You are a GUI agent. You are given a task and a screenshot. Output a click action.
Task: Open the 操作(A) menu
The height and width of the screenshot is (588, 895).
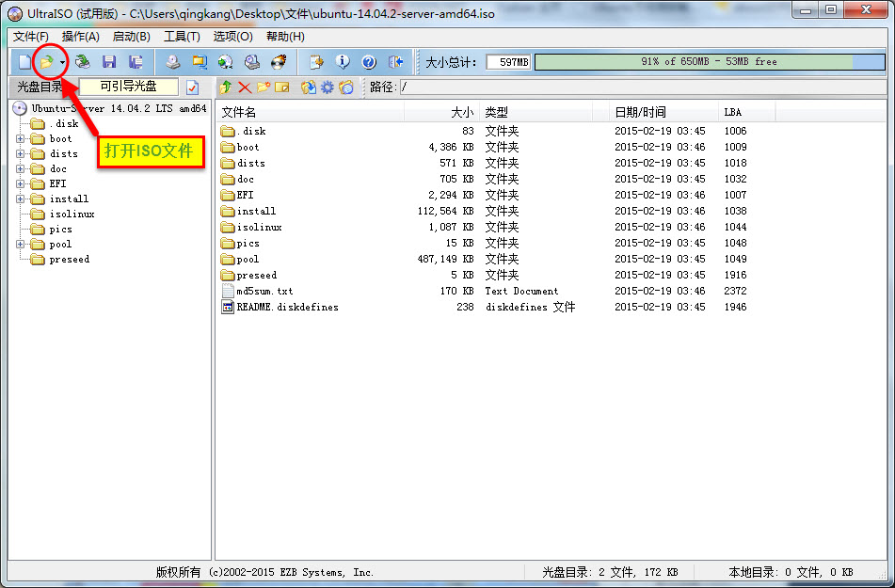[x=81, y=37]
